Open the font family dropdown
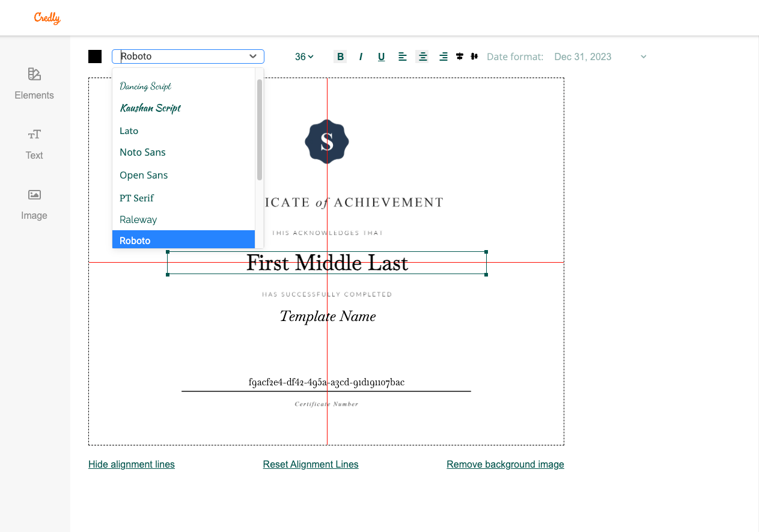759x532 pixels. coord(188,56)
